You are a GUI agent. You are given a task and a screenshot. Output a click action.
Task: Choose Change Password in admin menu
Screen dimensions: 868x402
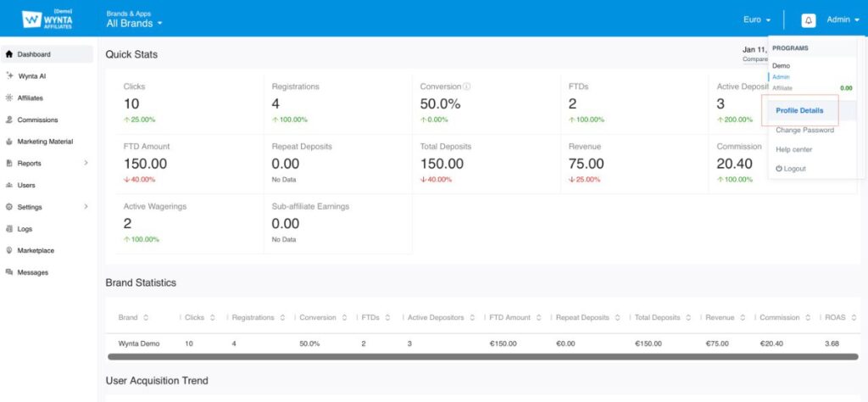(804, 130)
